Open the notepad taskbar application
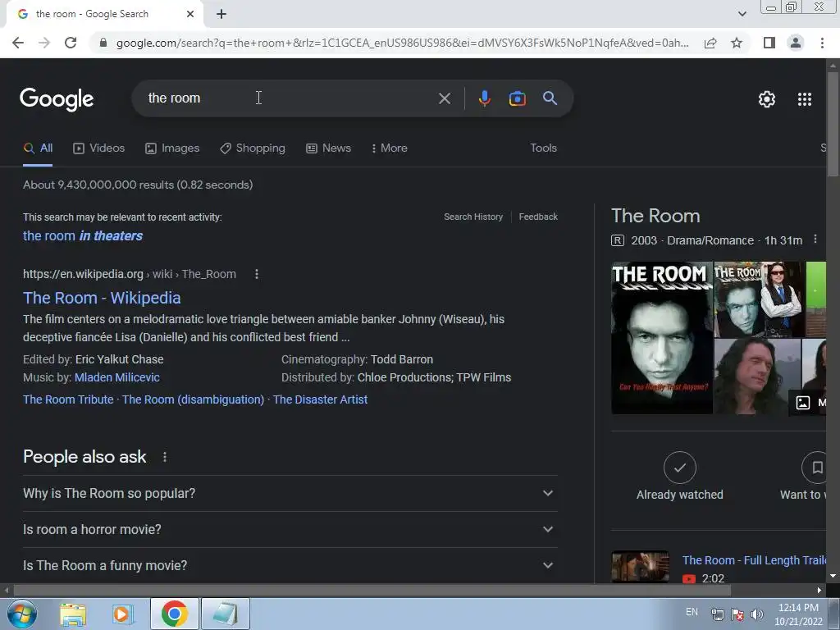This screenshot has height=630, width=840. pos(225,614)
